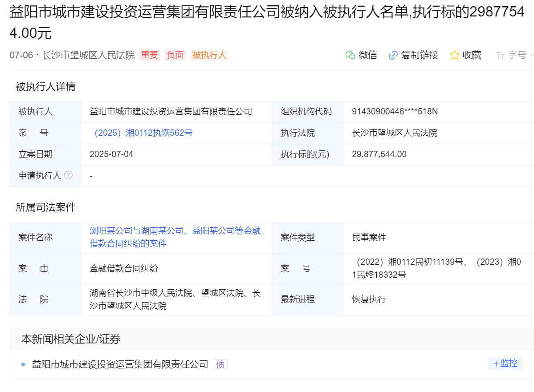
Task: Click the 案由 label cell
Action: point(45,268)
